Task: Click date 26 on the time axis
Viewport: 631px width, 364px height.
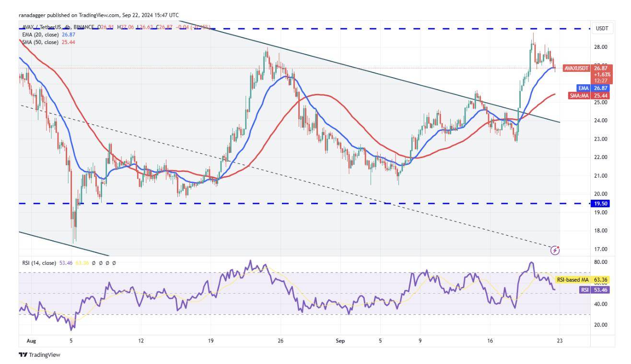Action: coord(280,341)
